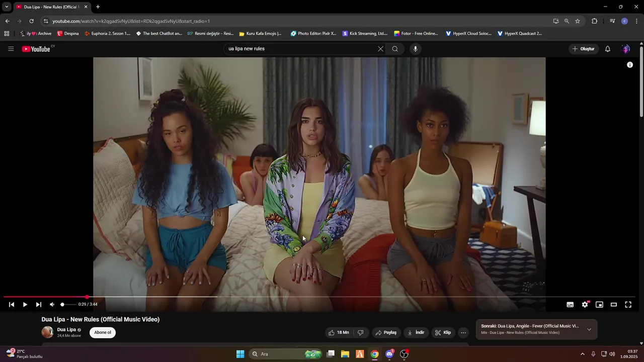Image resolution: width=644 pixels, height=362 pixels.
Task: Show hidden system tray icons
Action: coord(583,354)
